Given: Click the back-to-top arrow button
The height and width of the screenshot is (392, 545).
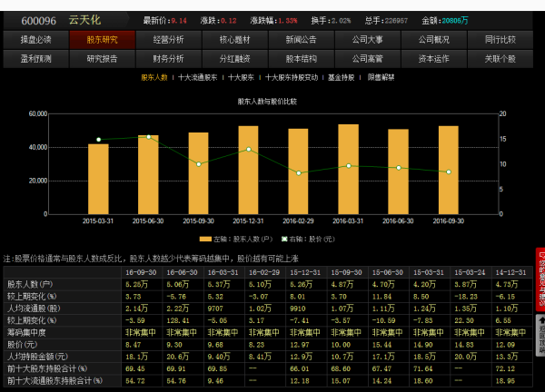Looking at the screenshot, I should coord(540,335).
